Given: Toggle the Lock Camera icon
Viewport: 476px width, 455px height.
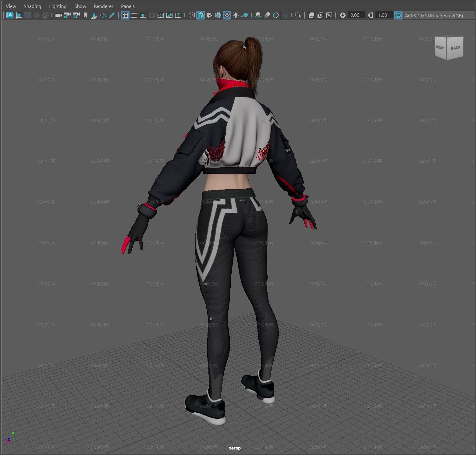Looking at the screenshot, I should (x=67, y=15).
